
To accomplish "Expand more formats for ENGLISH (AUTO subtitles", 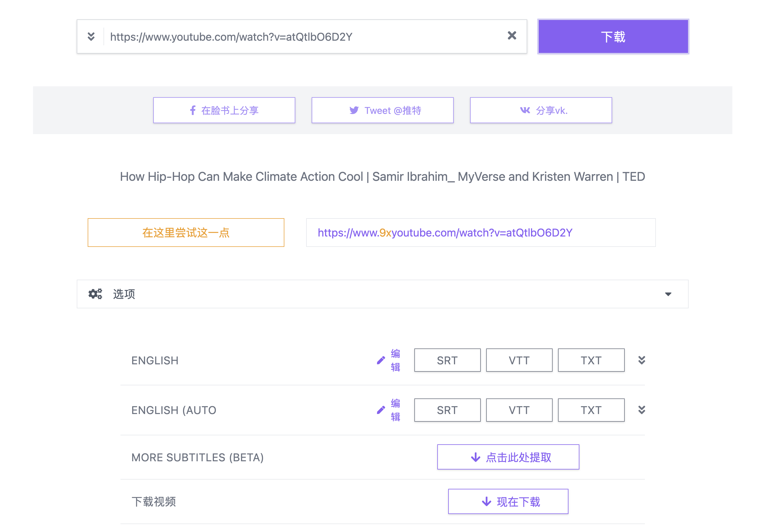I will point(642,410).
